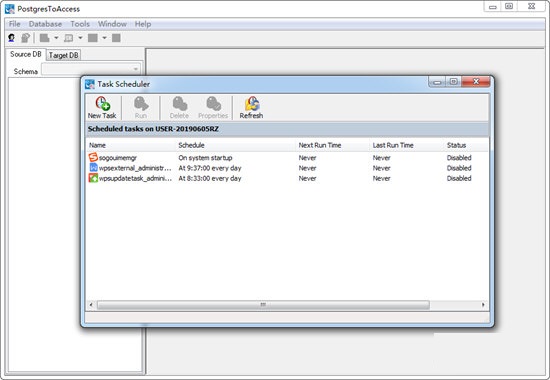The image size is (550, 380).
Task: Click the Delete task icon
Action: point(179,104)
